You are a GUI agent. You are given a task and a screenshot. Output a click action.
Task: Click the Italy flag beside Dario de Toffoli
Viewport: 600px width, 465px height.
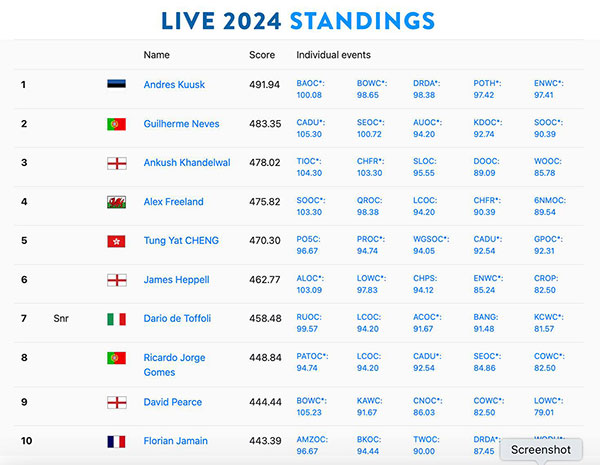pos(116,319)
